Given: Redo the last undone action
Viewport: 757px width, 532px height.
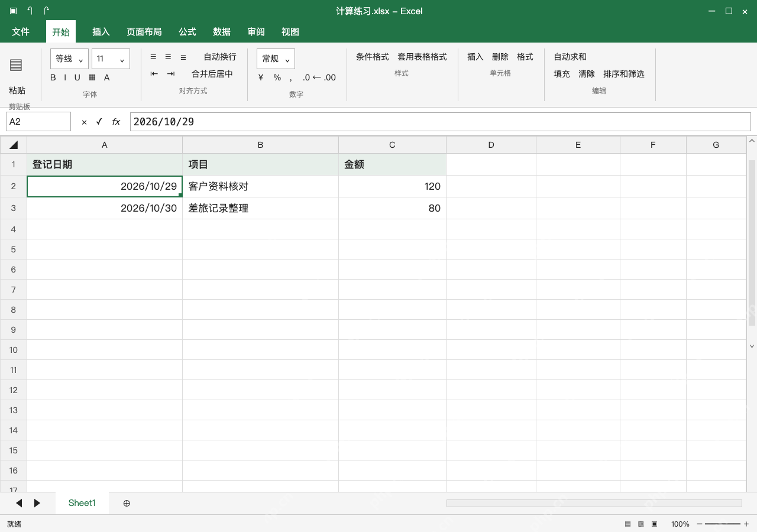Looking at the screenshot, I should (x=47, y=11).
